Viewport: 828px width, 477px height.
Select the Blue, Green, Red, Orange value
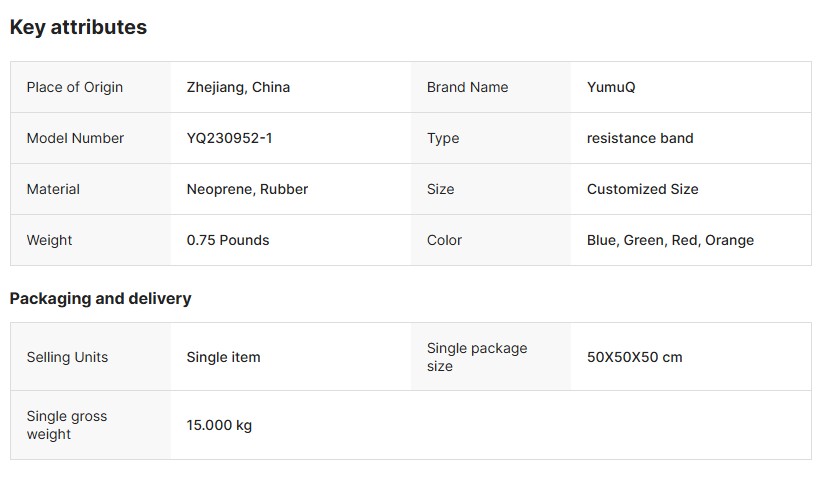coord(670,240)
